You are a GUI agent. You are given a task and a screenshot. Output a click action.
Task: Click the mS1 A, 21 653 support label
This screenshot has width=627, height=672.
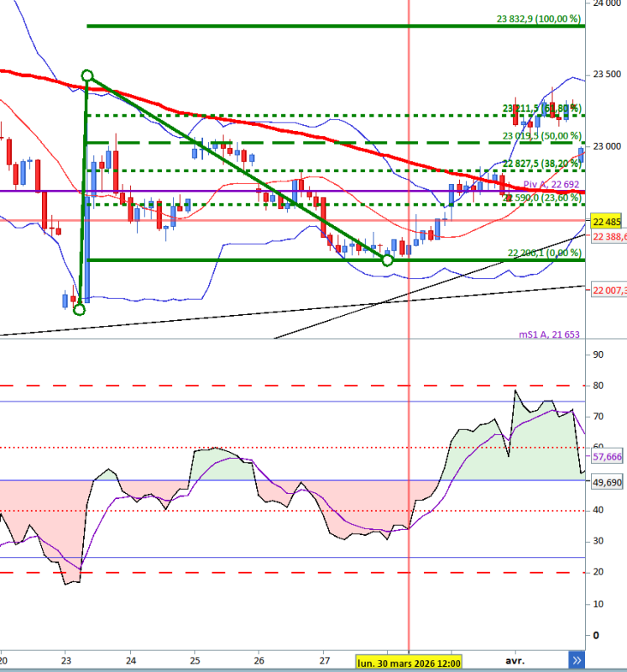[549, 334]
